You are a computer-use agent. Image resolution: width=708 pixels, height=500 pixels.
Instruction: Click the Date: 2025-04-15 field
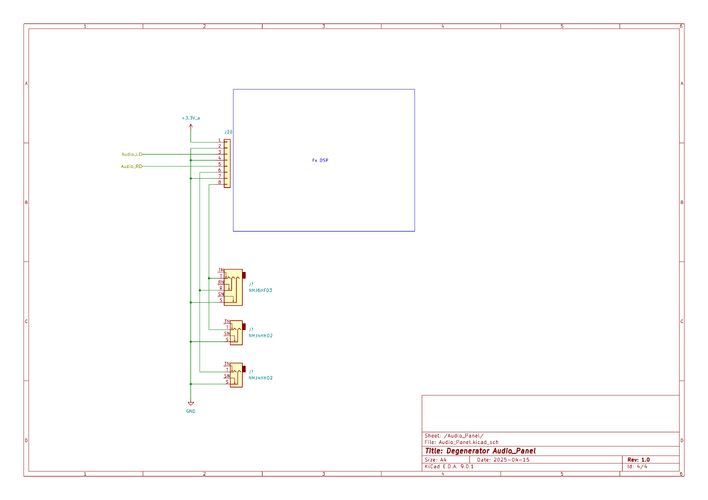point(503,460)
